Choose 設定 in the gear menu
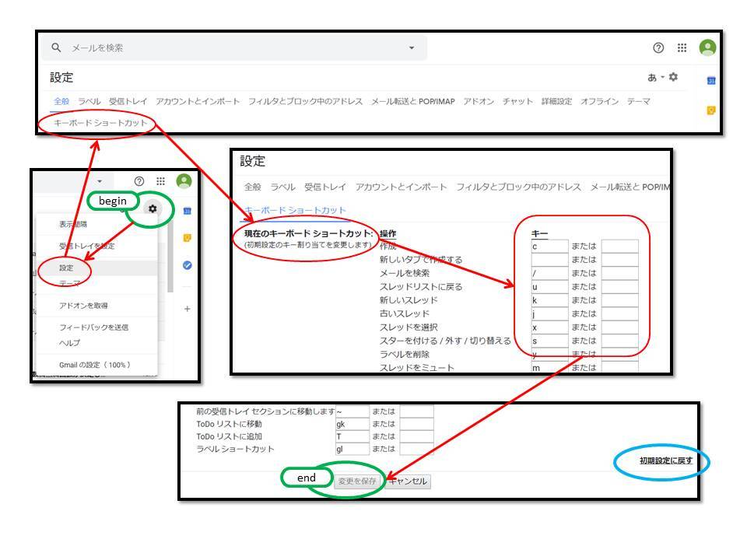Image resolution: width=747 pixels, height=560 pixels. pos(66,268)
